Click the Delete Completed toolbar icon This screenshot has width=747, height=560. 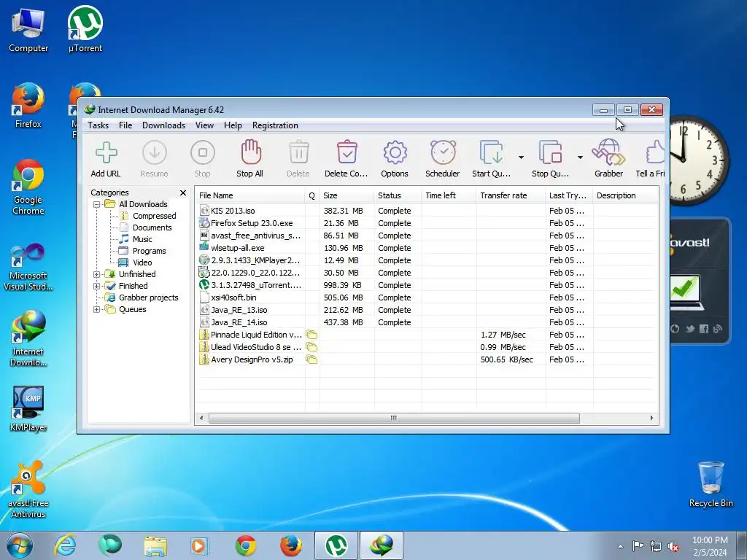(347, 152)
